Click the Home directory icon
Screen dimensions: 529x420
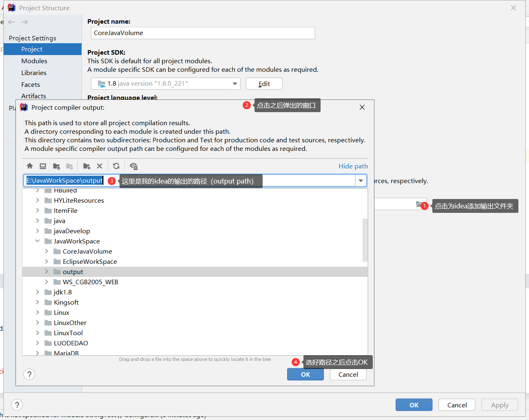pos(30,166)
